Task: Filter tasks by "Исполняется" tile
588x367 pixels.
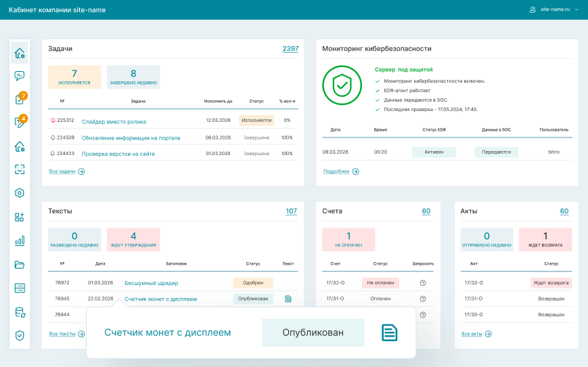Action: click(74, 77)
